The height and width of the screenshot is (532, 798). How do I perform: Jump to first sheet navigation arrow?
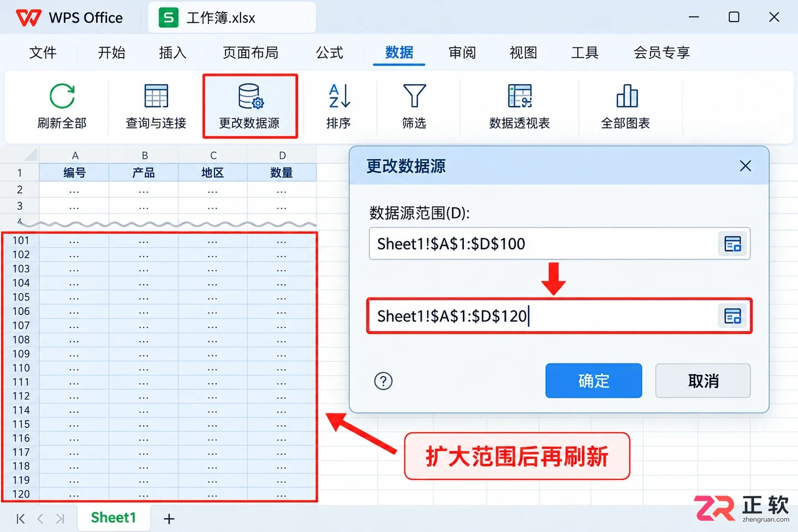pyautogui.click(x=21, y=519)
